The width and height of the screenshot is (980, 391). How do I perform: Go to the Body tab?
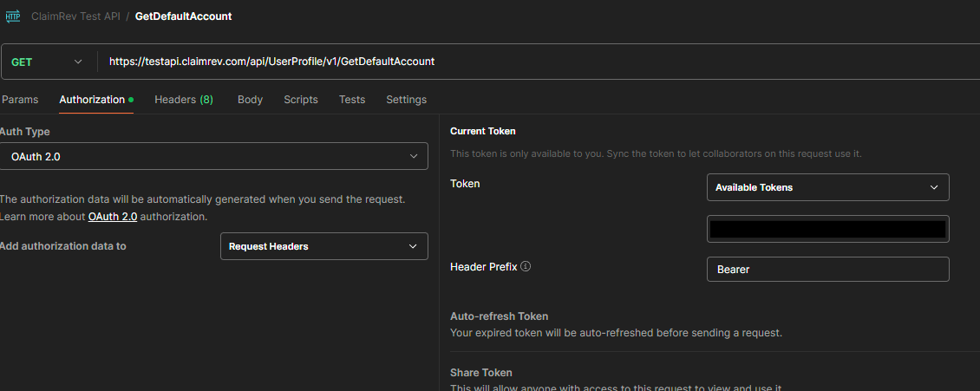(x=250, y=100)
